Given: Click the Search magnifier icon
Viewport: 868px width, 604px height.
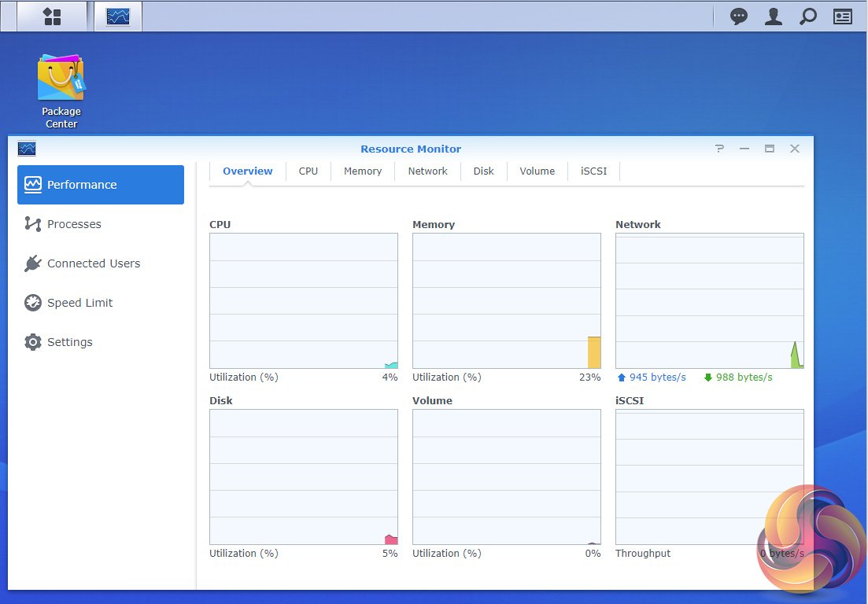Looking at the screenshot, I should (808, 17).
